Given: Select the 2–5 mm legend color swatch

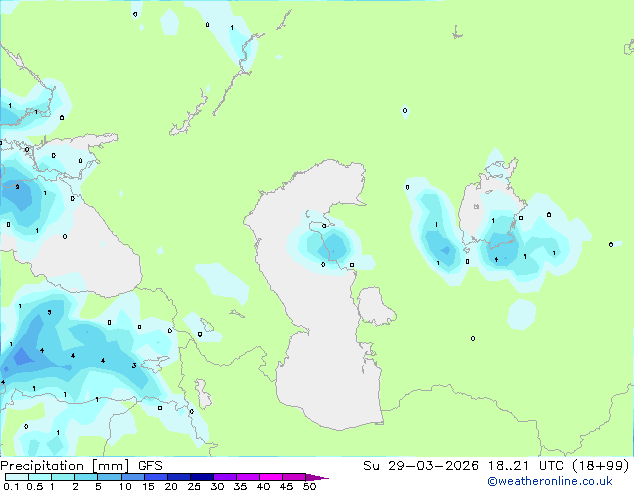Looking at the screenshot, I should [86, 477].
